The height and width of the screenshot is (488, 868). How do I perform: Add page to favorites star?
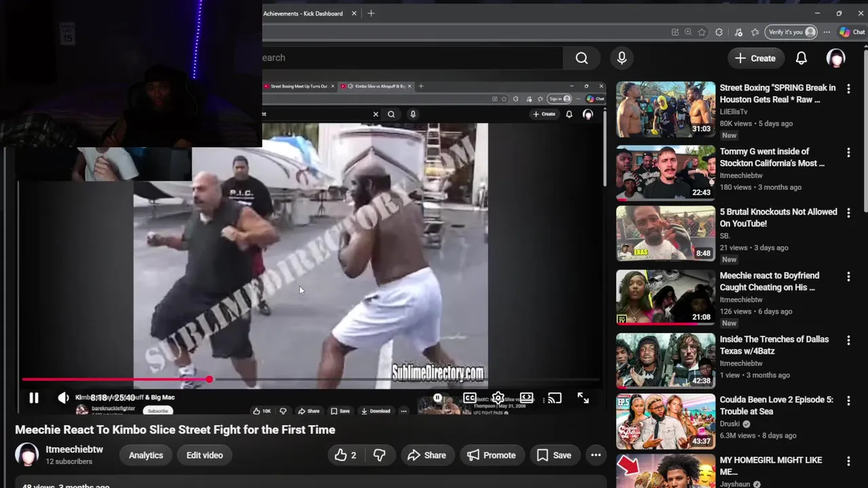click(x=702, y=32)
